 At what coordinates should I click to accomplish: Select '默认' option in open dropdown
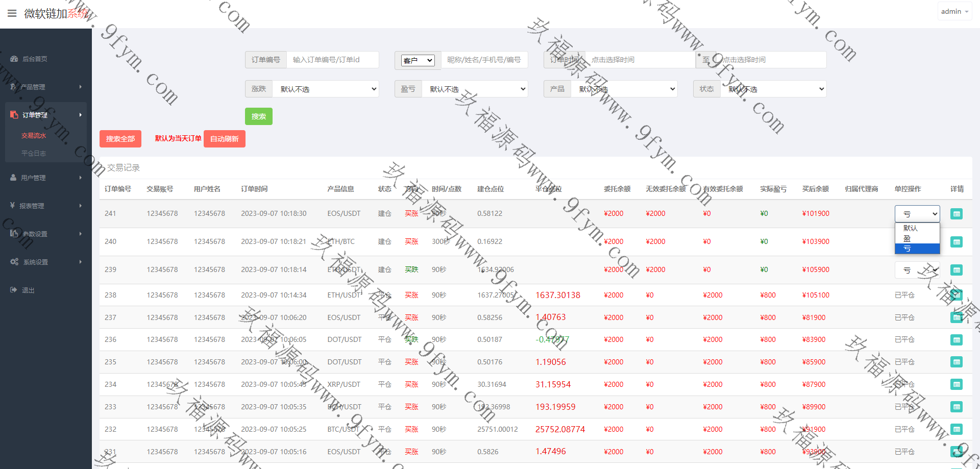pyautogui.click(x=917, y=228)
